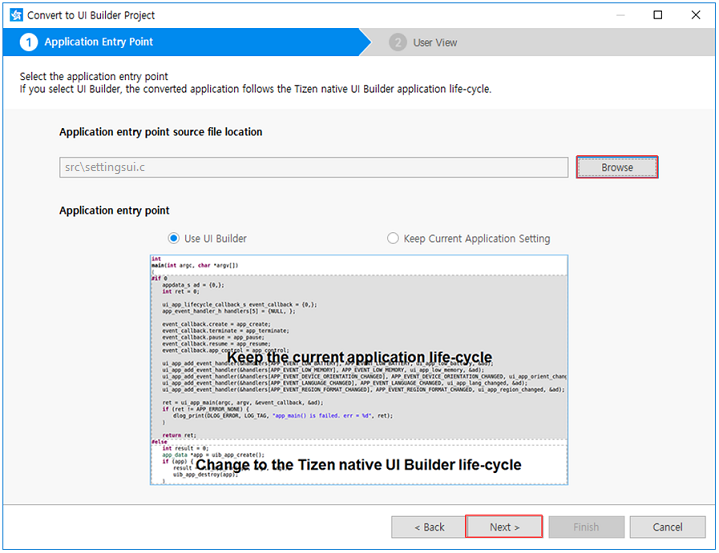This screenshot has width=719, height=553.
Task: Click the step 2 number circle
Action: pyautogui.click(x=398, y=42)
